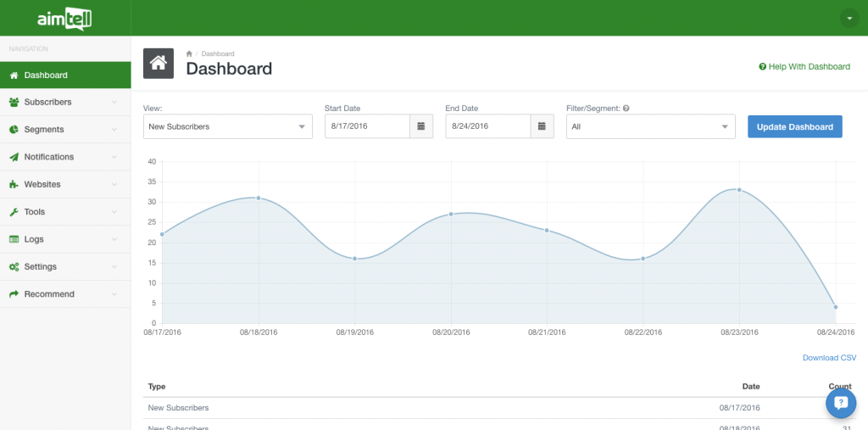Click the Logs list icon
The width and height of the screenshot is (868, 430).
14,239
